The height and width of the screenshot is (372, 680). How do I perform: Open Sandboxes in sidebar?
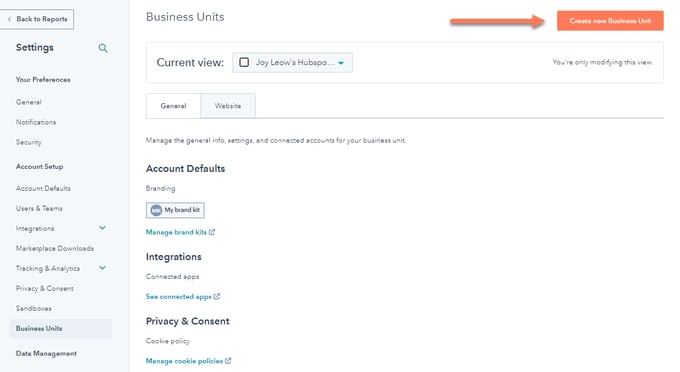pyautogui.click(x=34, y=308)
